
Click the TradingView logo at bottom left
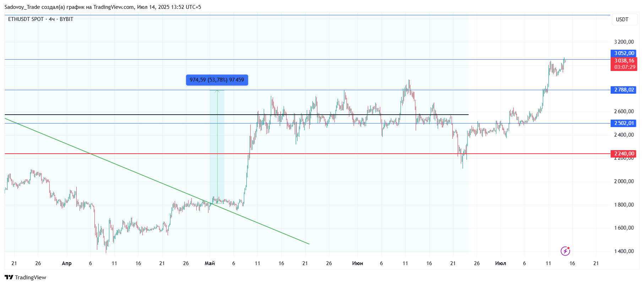point(25,278)
